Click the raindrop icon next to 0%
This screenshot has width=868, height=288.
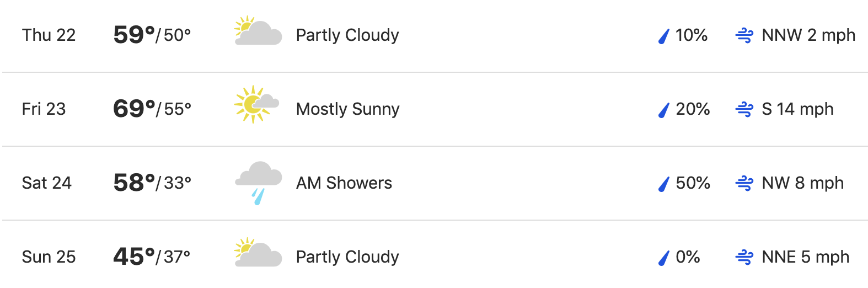[664, 258]
